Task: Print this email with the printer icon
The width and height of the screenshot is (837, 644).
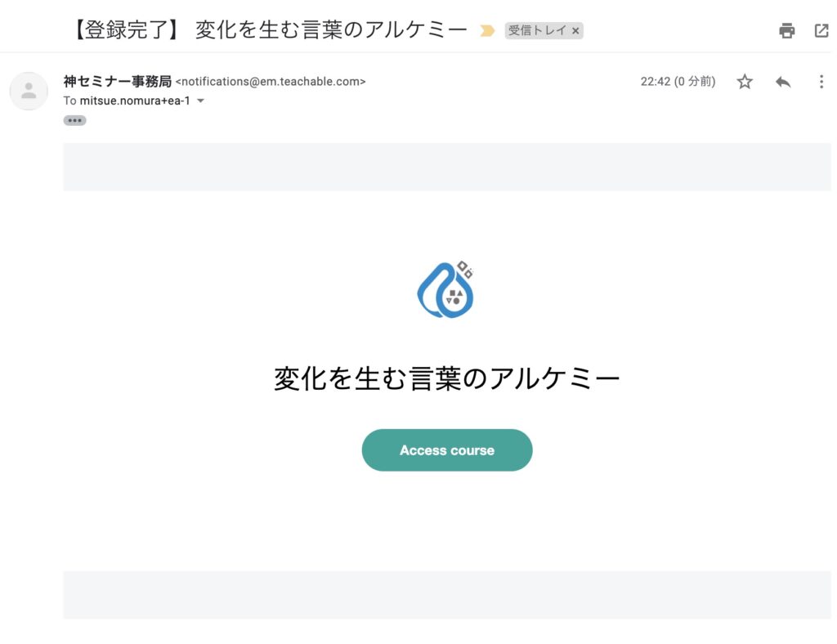Action: [786, 30]
